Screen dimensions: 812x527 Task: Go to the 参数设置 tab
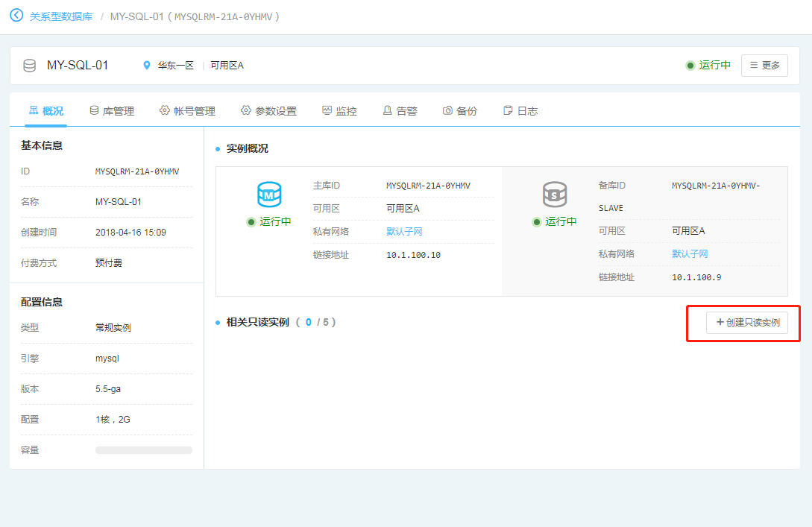[x=268, y=111]
